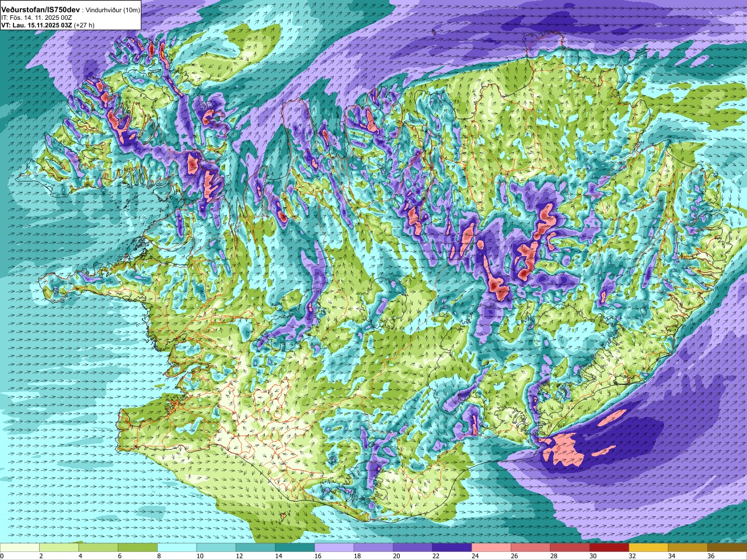747x560 pixels.
Task: Click the light green 2–4 legend swatch
Action: point(59,548)
